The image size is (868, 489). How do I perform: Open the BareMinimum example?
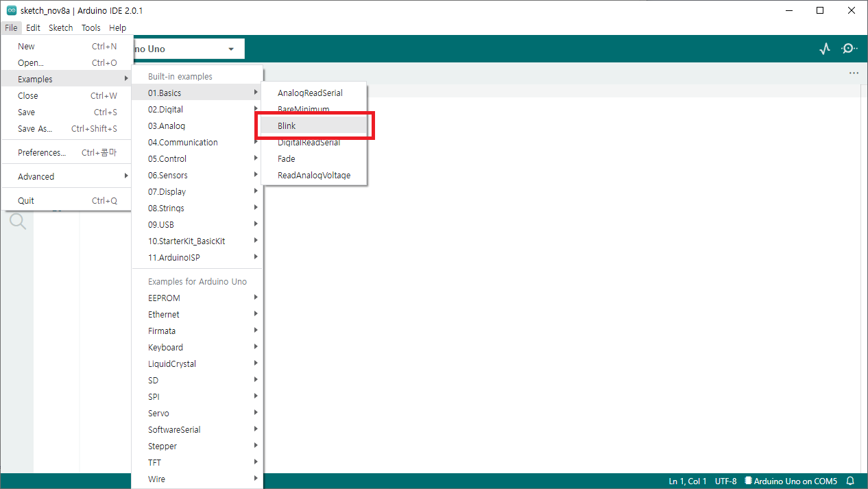point(314,110)
